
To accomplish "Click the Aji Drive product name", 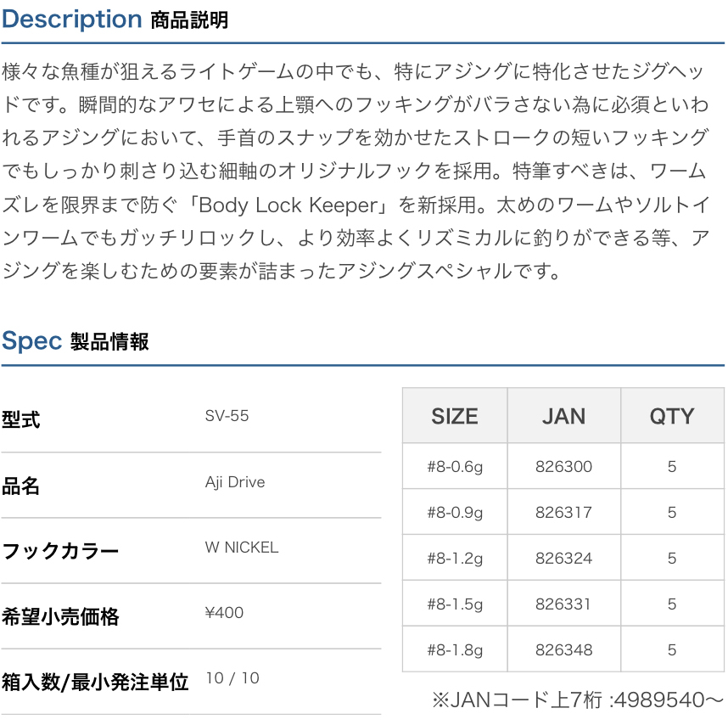I will pos(235,482).
